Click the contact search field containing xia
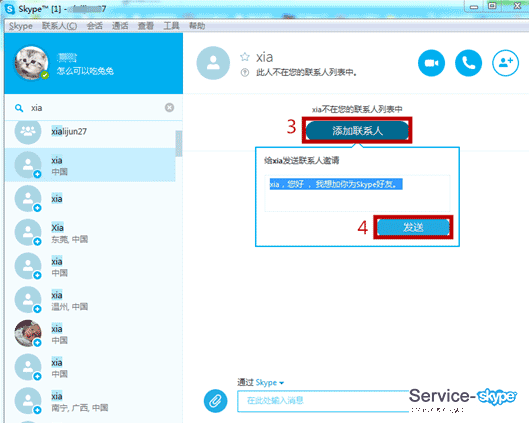Viewport: 529px width, 423px height. (94, 108)
